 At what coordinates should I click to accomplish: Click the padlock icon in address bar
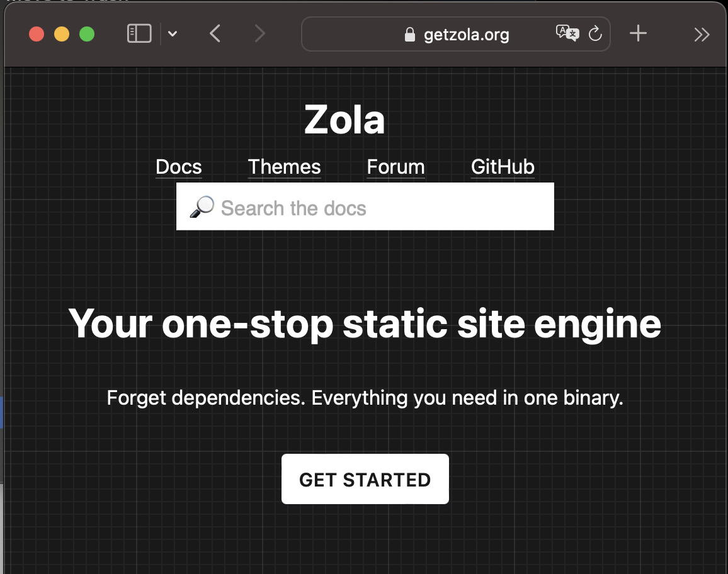pyautogui.click(x=410, y=34)
